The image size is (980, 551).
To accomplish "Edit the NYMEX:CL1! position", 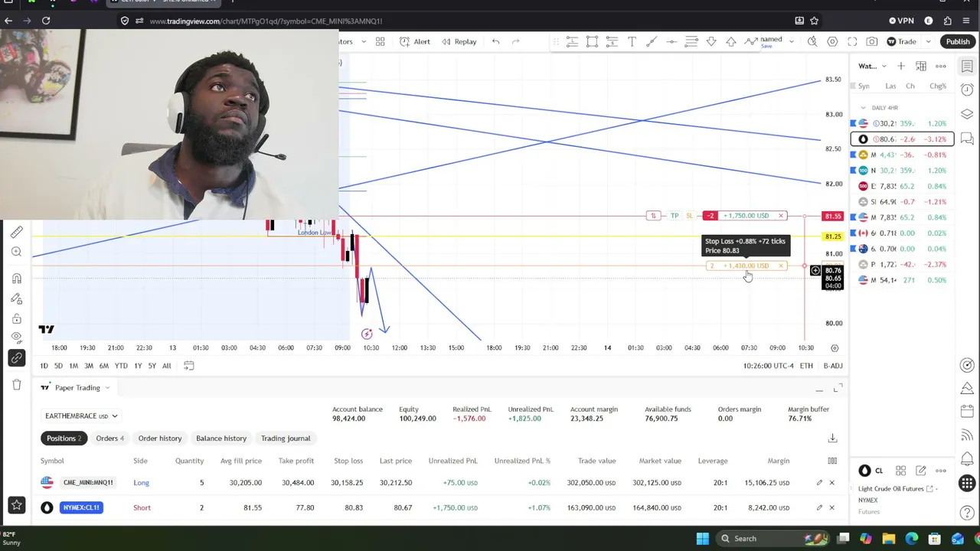I will pyautogui.click(x=819, y=507).
